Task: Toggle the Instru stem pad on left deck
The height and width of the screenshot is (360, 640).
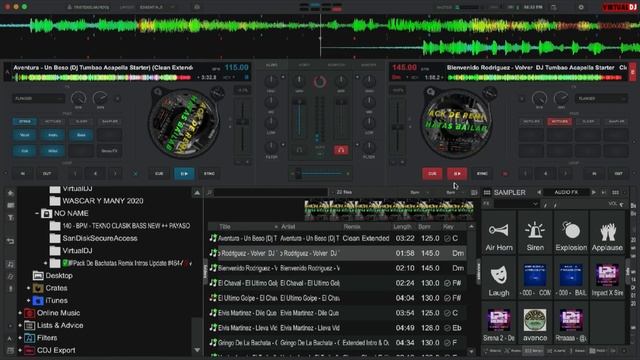Action: tap(53, 135)
